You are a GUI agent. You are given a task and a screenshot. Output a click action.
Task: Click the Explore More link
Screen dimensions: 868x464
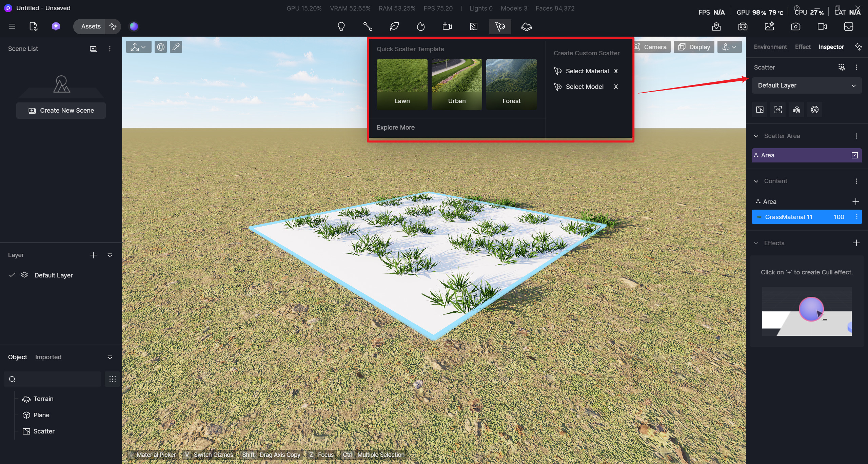click(x=395, y=128)
